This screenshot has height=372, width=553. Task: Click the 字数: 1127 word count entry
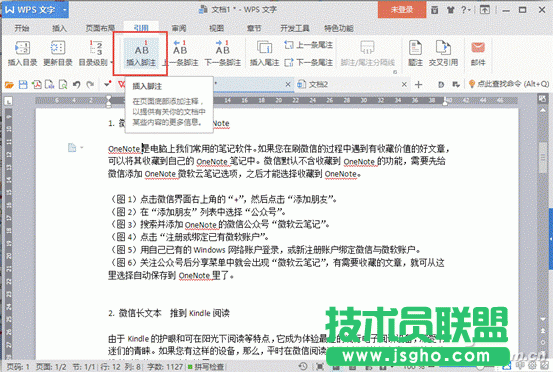click(165, 367)
